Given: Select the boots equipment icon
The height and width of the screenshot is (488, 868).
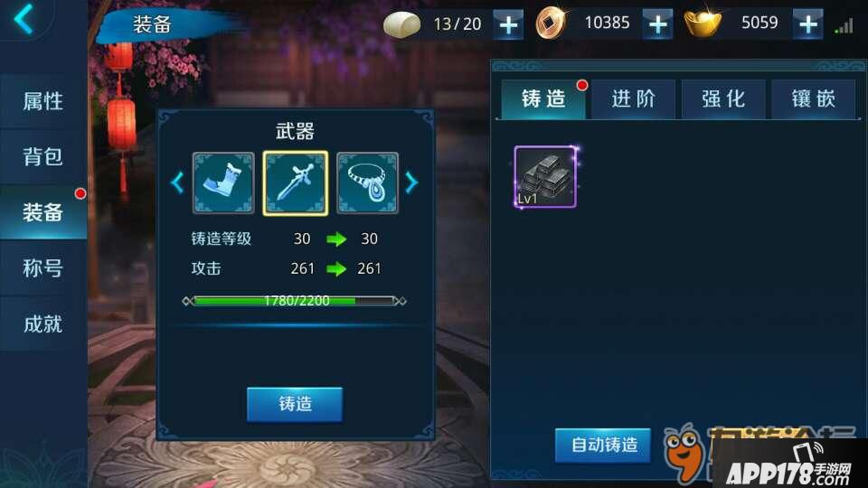Looking at the screenshot, I should click(x=223, y=183).
